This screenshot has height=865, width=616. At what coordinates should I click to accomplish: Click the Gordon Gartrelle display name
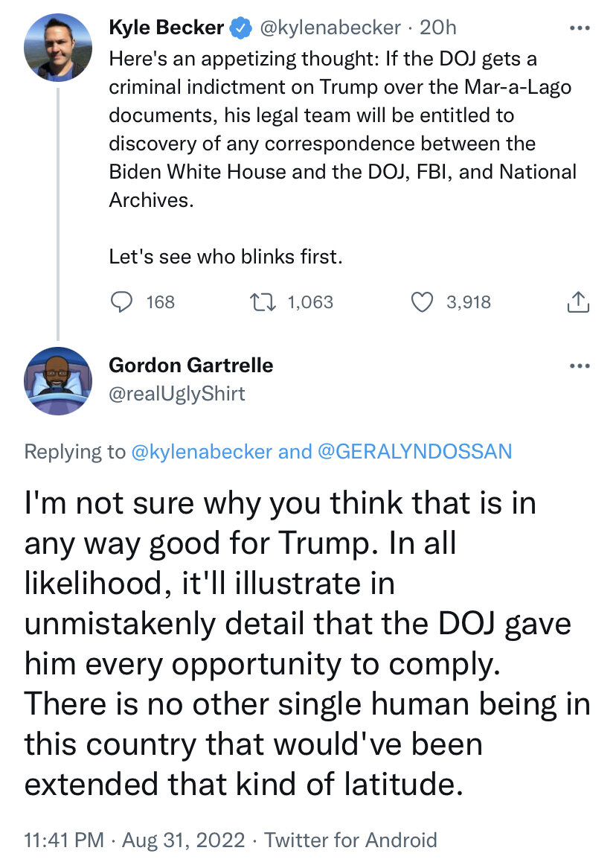[191, 366]
